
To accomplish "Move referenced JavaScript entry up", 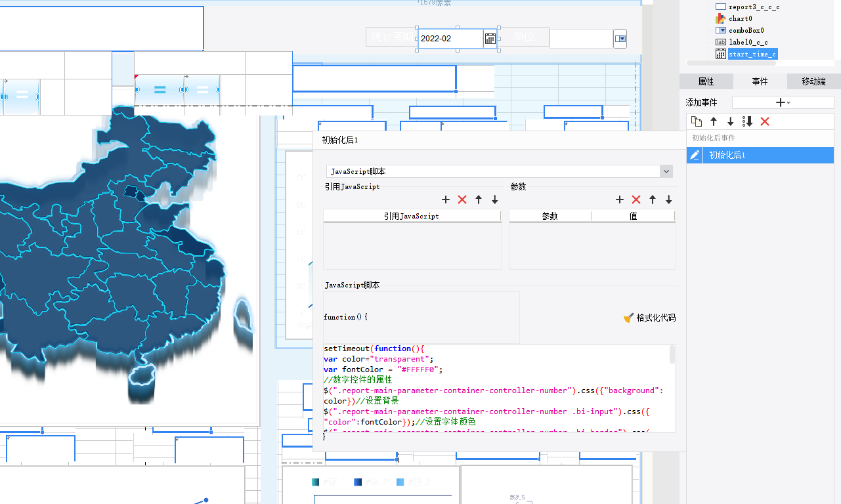I will (x=479, y=199).
